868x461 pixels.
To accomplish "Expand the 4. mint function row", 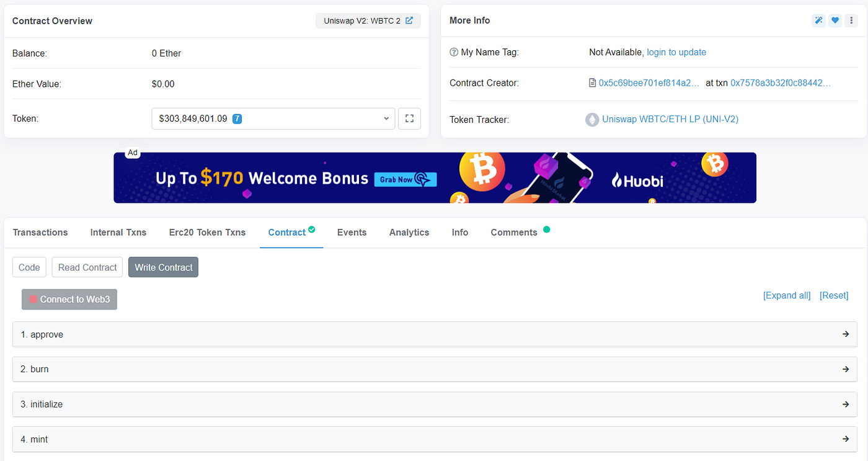I will pos(435,439).
